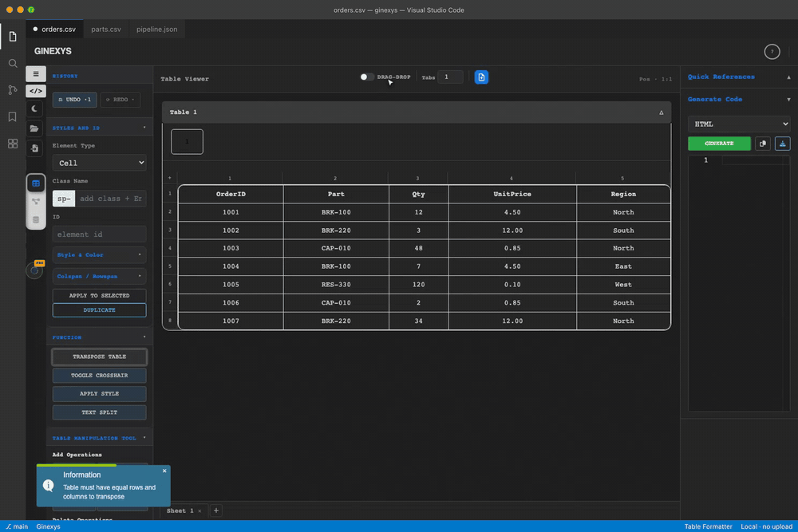798x532 pixels.
Task: Expand the Colspan / Rowspan section
Action: point(99,276)
